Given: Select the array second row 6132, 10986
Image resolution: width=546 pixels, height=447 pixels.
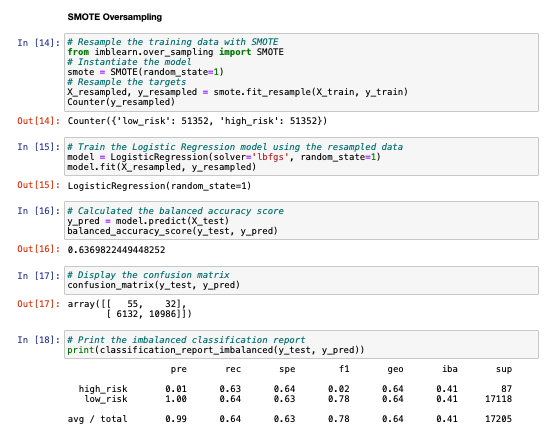Looking at the screenshot, I should (x=149, y=314).
